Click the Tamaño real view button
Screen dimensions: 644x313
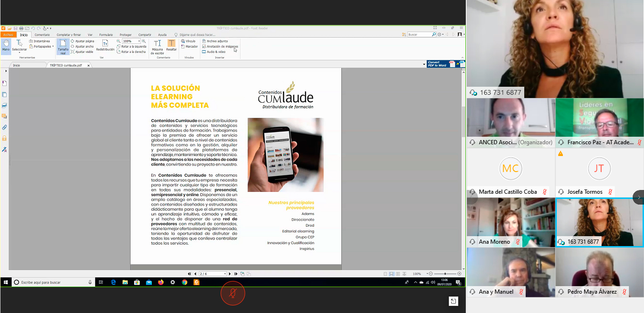pyautogui.click(x=63, y=47)
